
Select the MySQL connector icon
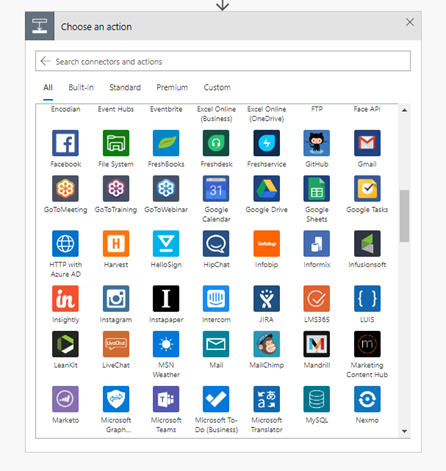(317, 399)
